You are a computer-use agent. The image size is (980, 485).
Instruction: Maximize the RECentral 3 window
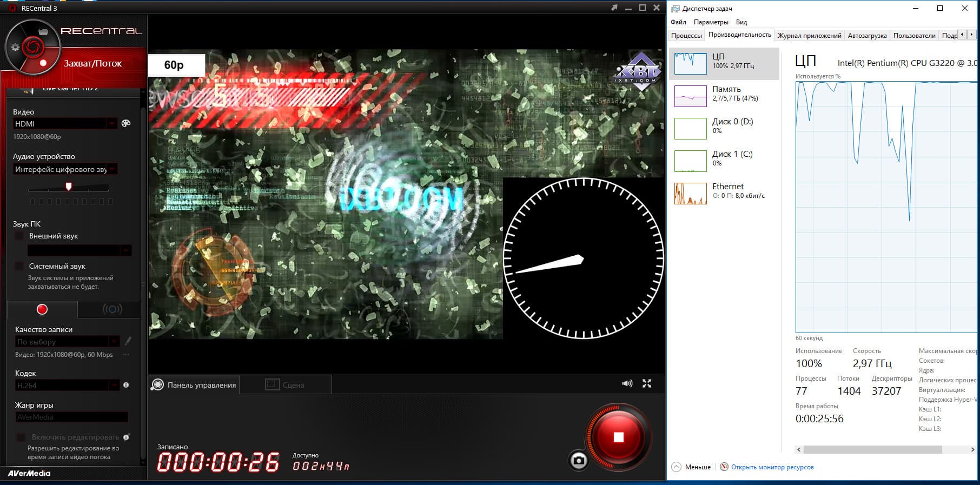643,8
